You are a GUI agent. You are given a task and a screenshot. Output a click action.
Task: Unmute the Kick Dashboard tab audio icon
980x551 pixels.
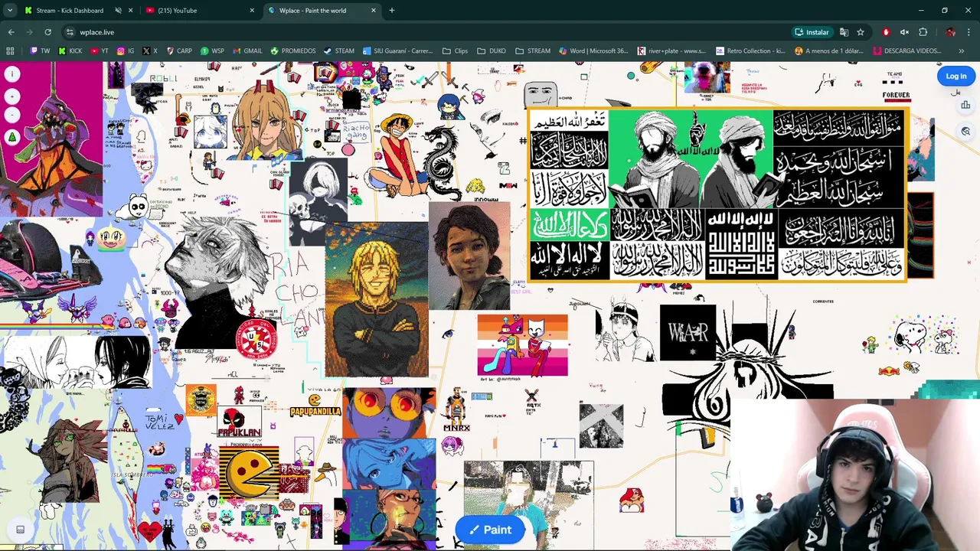(x=118, y=11)
